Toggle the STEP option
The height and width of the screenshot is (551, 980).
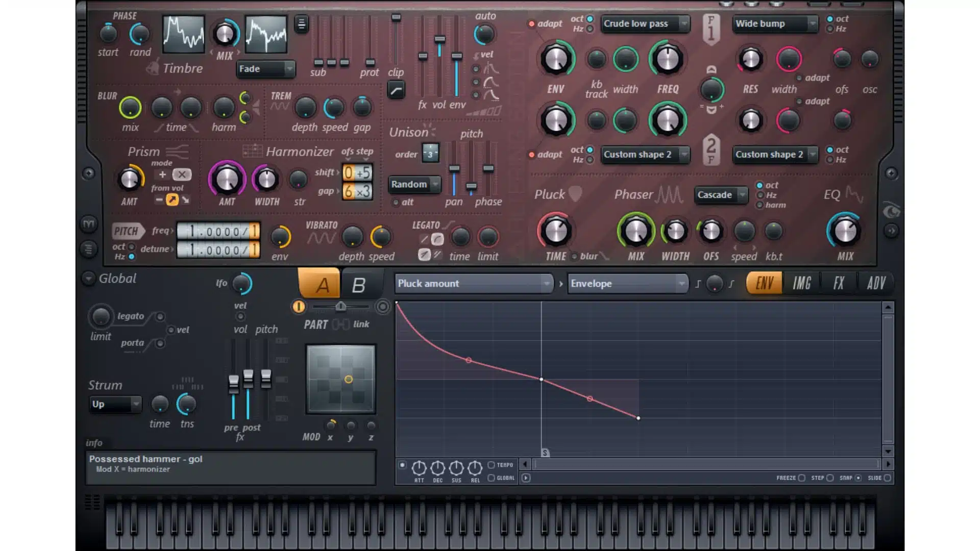tap(830, 478)
